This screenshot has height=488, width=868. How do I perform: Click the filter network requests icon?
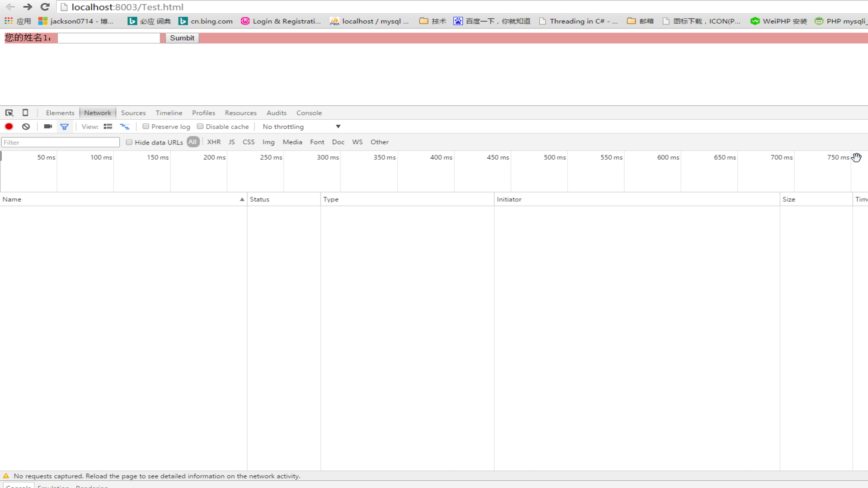click(64, 127)
